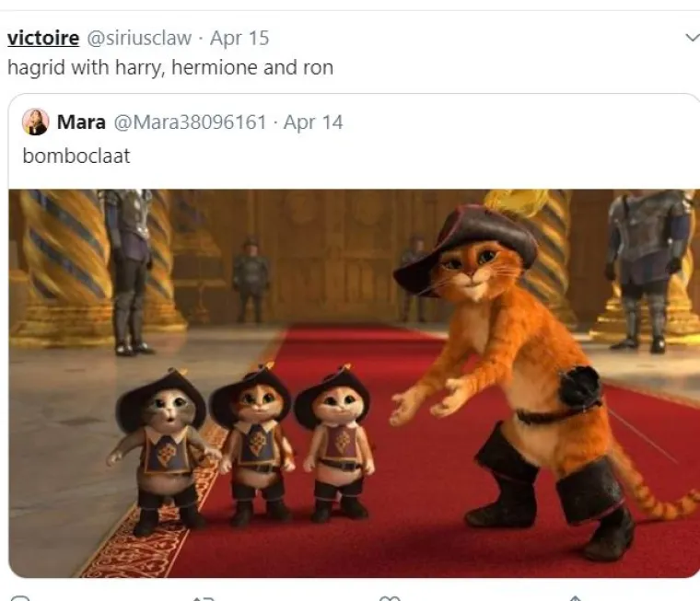Open the tweet via the Apr 15 timestamp

tap(239, 38)
